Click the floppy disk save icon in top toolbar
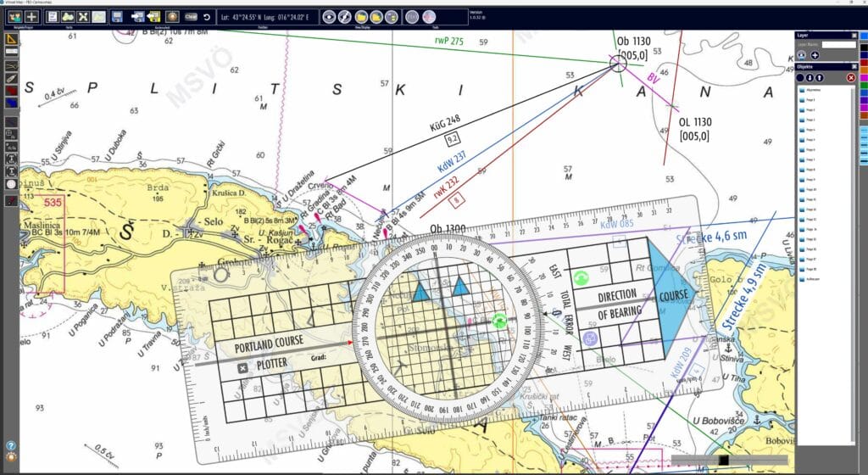Viewport: 868px width, 475px height. pyautogui.click(x=117, y=17)
